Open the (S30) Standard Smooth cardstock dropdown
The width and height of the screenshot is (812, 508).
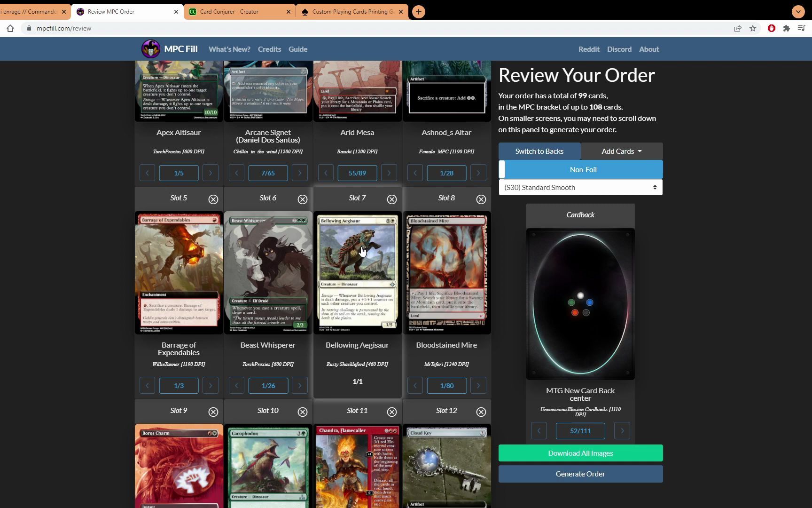pyautogui.click(x=581, y=187)
